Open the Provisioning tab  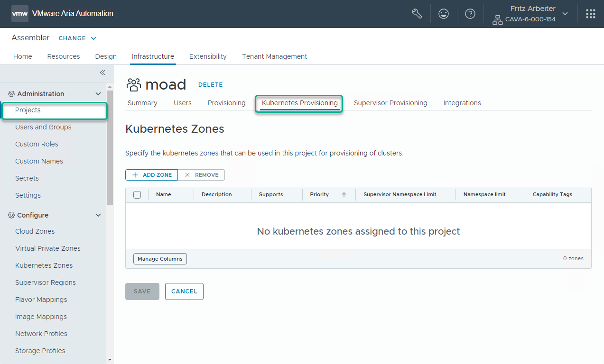click(x=227, y=103)
